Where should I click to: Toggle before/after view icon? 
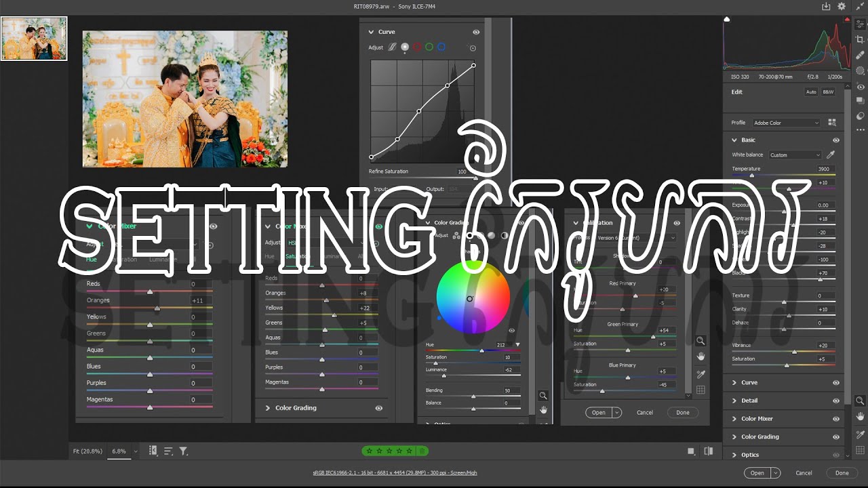point(709,451)
